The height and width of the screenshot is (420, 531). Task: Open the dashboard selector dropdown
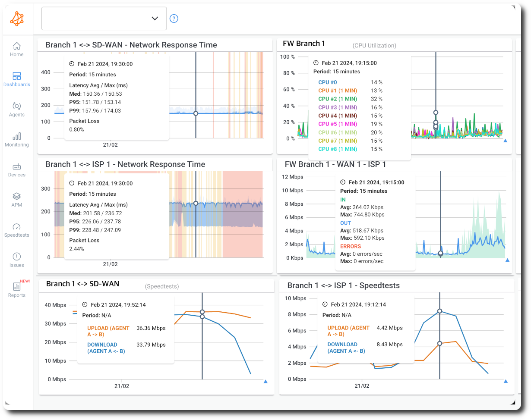(104, 19)
